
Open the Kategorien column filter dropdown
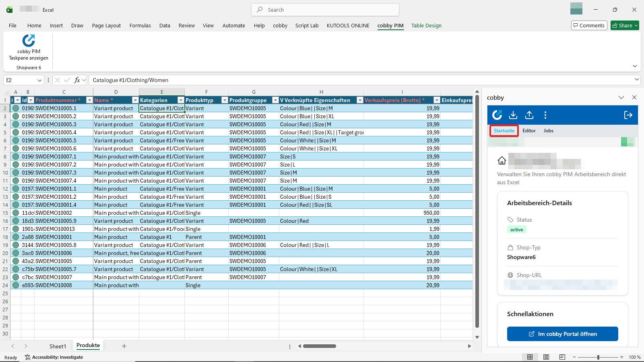180,100
